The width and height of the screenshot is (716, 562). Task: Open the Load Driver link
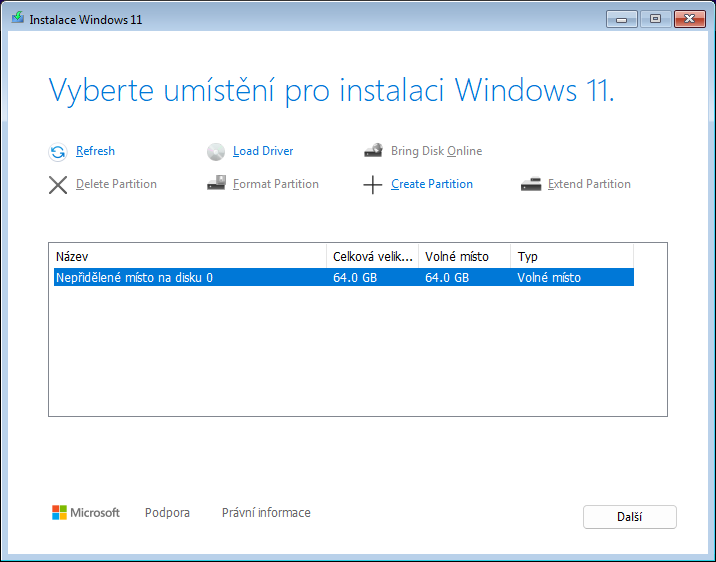263,151
